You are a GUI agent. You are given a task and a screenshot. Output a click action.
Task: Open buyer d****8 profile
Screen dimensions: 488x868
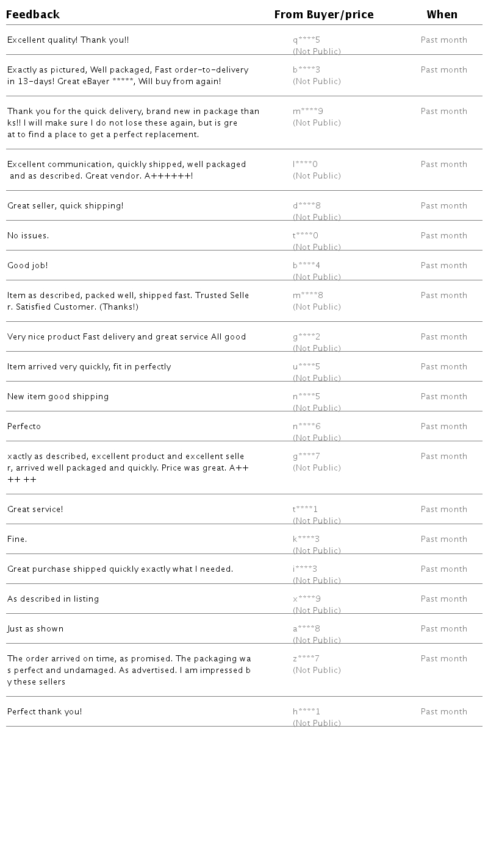[306, 206]
